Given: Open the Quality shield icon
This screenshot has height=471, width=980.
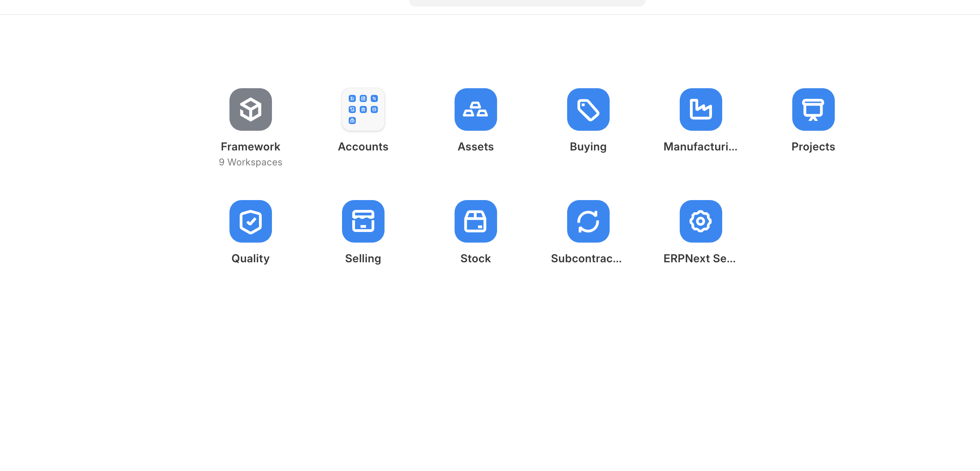Looking at the screenshot, I should tap(251, 221).
